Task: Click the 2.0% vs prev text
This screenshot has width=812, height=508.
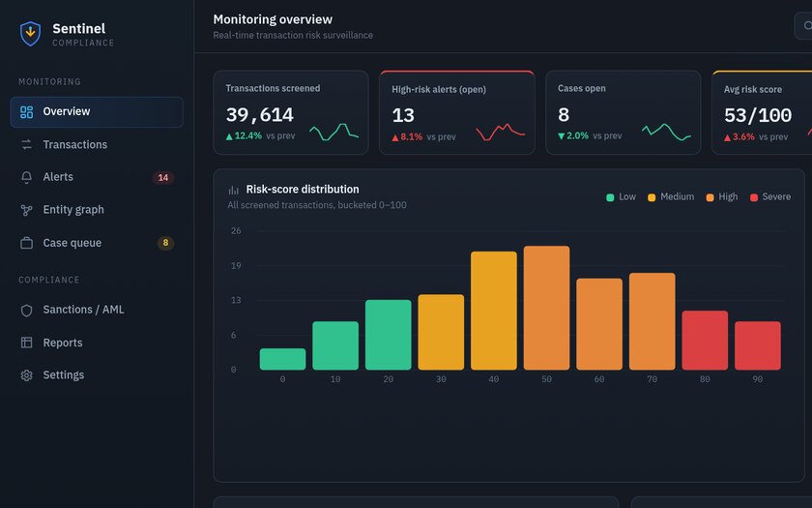Action: click(590, 136)
